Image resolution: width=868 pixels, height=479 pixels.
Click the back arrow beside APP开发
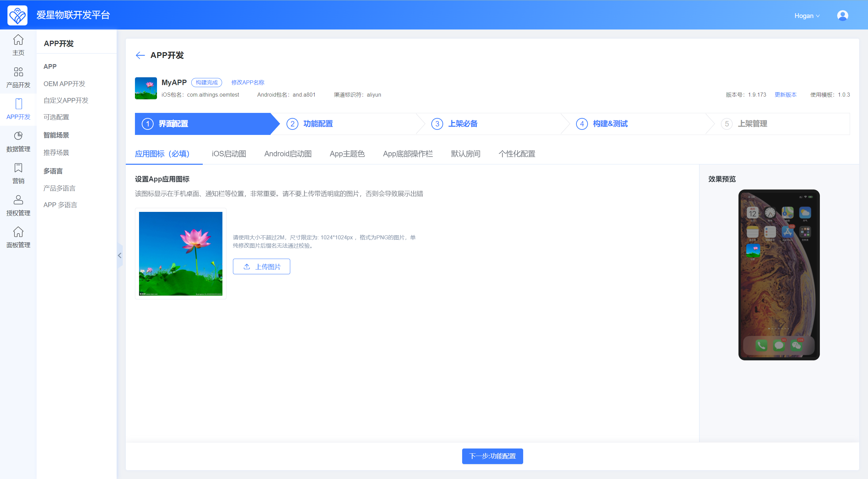click(140, 55)
